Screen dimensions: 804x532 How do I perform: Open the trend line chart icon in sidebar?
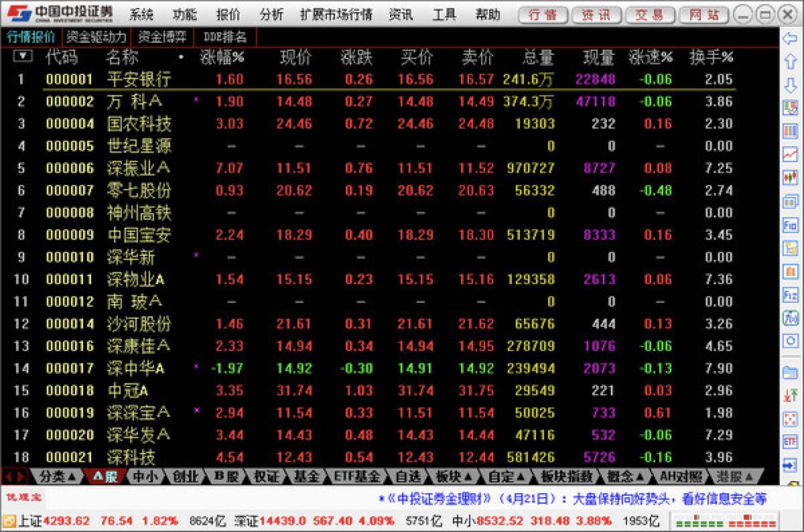point(791,154)
